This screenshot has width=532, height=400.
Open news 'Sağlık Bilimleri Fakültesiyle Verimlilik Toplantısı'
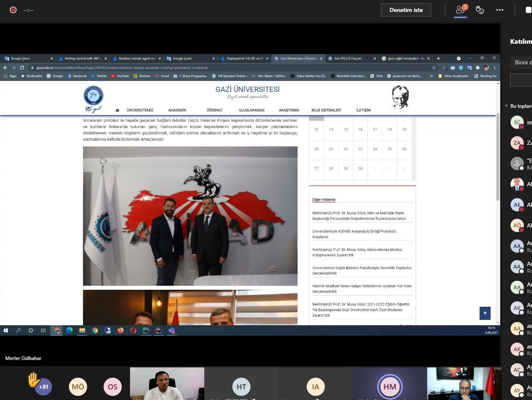tap(362, 270)
